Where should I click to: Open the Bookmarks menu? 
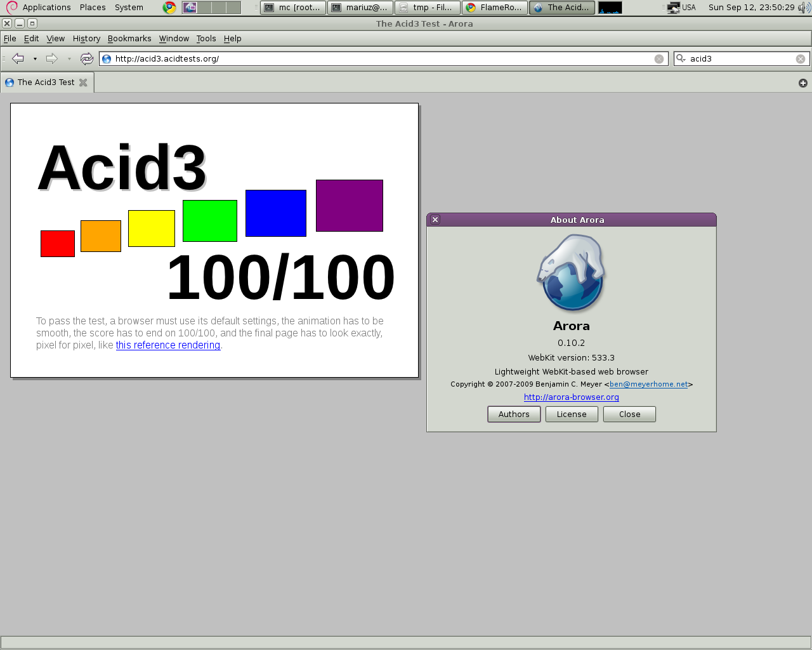[129, 39]
